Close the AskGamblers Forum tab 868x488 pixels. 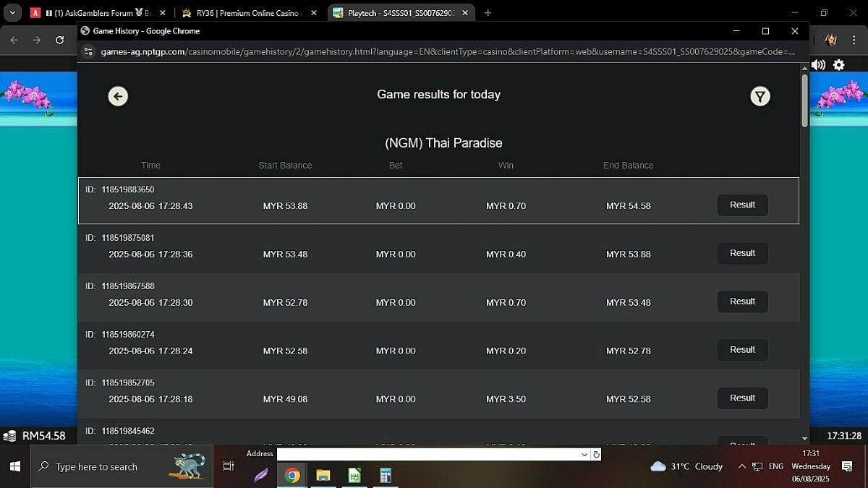pos(161,13)
